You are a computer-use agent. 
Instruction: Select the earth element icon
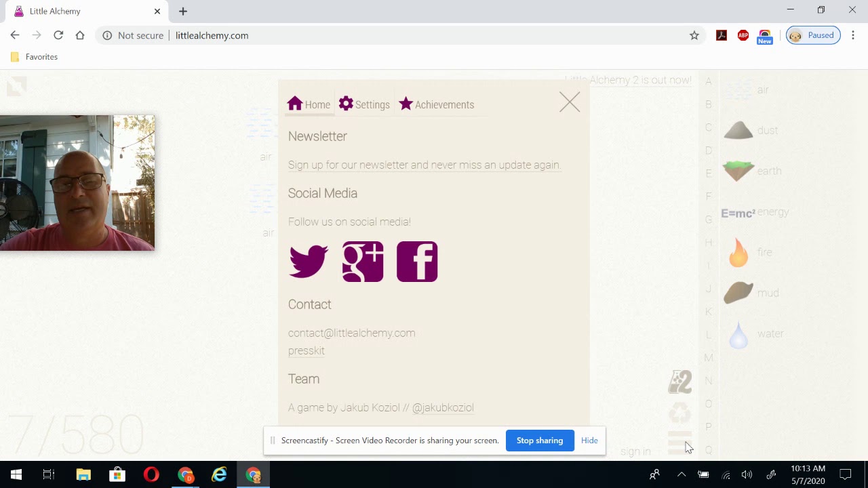pos(738,171)
